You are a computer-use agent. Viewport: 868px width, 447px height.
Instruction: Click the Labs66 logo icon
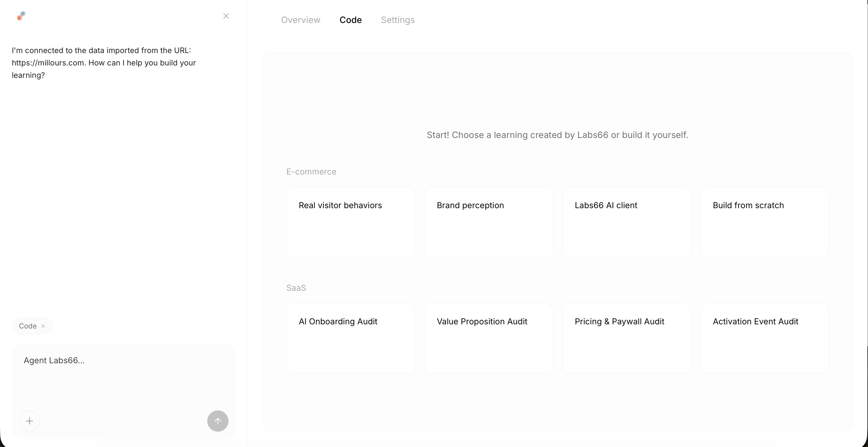(21, 16)
